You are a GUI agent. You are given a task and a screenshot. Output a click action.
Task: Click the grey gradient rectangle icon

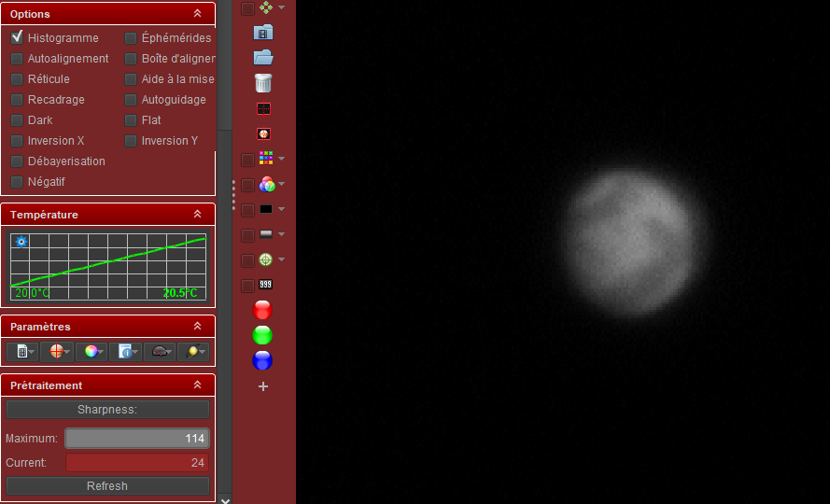tap(266, 234)
